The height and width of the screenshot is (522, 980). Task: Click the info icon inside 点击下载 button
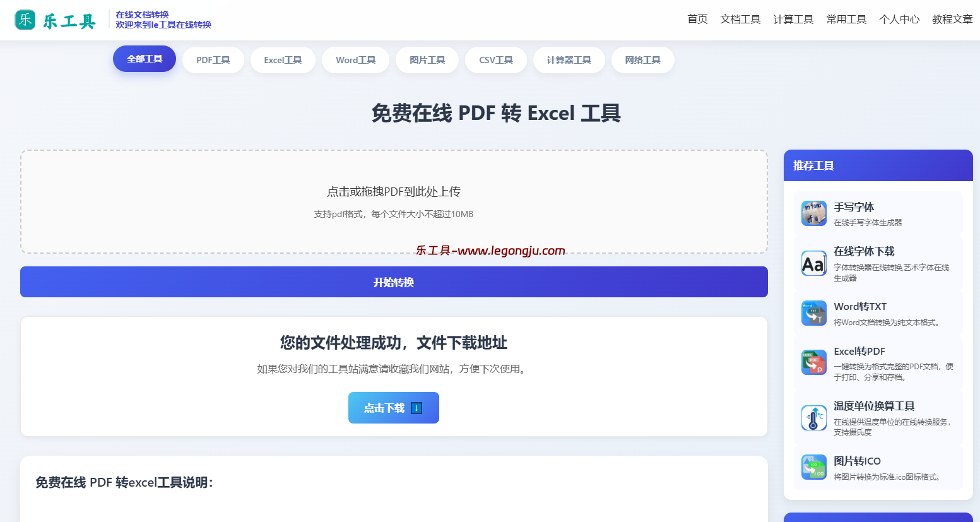416,408
